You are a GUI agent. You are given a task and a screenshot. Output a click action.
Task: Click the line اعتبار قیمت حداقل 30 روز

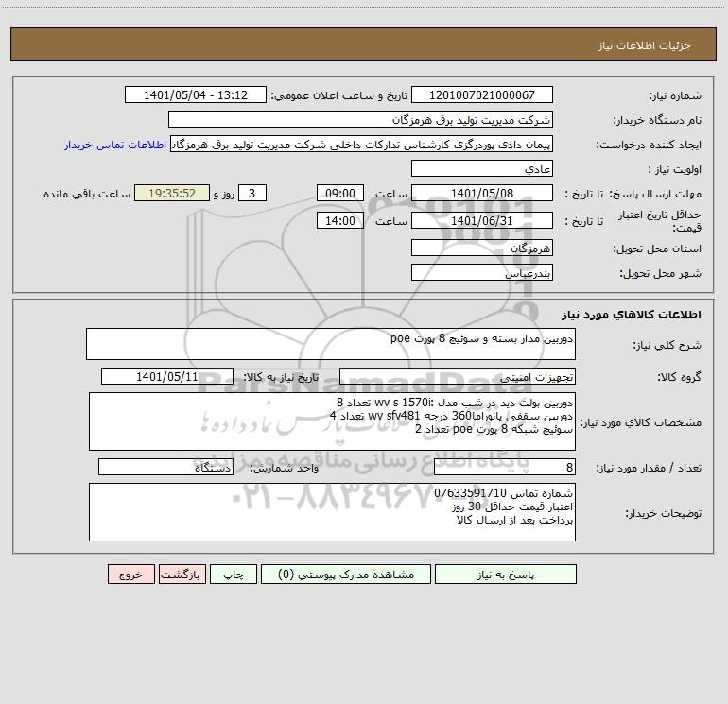[x=512, y=507]
